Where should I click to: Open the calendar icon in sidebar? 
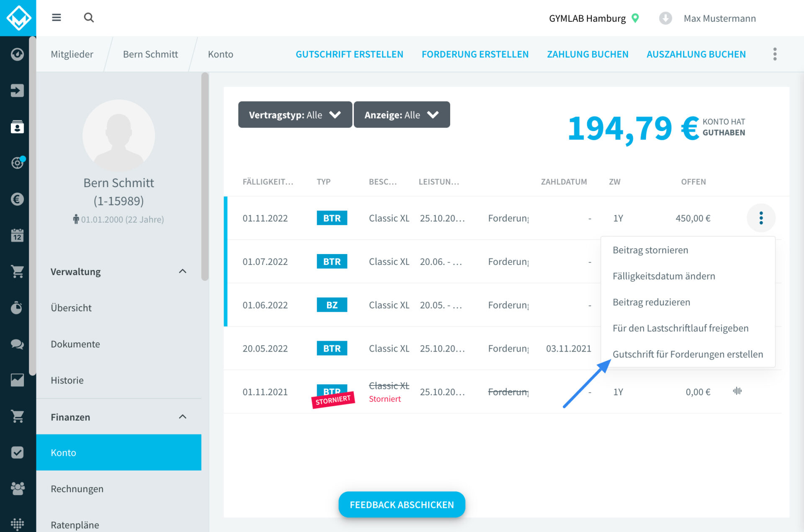click(17, 235)
